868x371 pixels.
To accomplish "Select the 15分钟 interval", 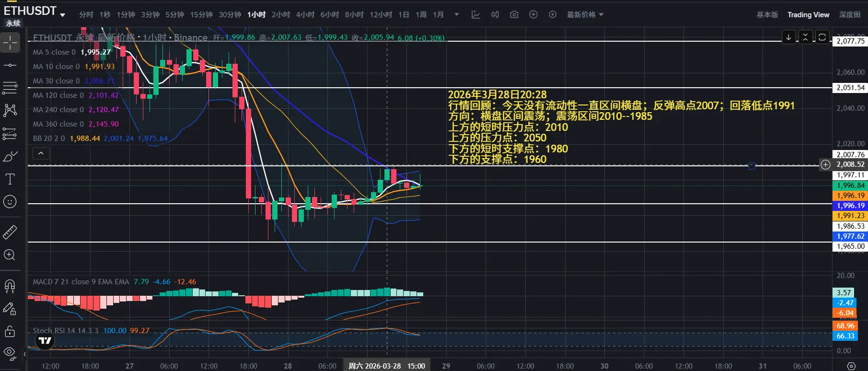I will (201, 15).
